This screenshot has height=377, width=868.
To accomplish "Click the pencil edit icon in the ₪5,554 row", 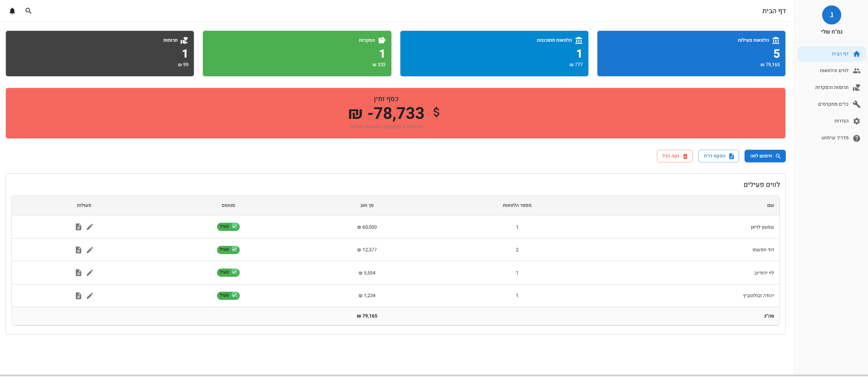I will click(90, 273).
